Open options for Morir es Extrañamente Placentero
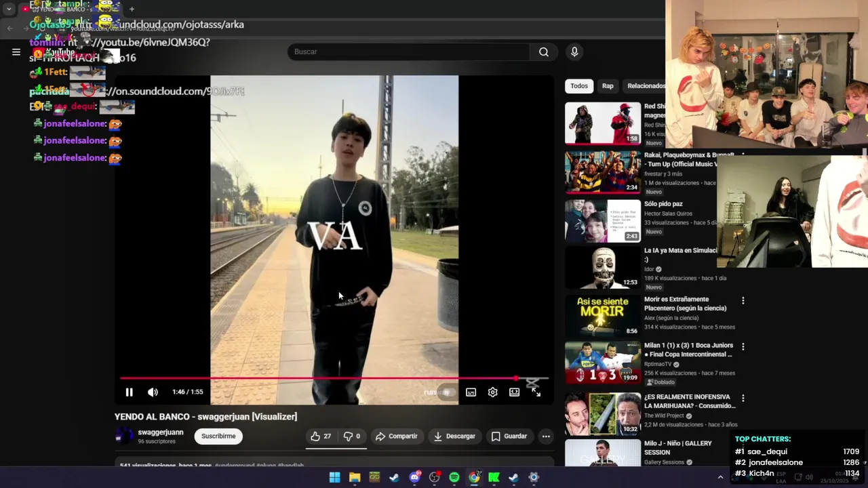Viewport: 868px width, 488px height. (743, 300)
